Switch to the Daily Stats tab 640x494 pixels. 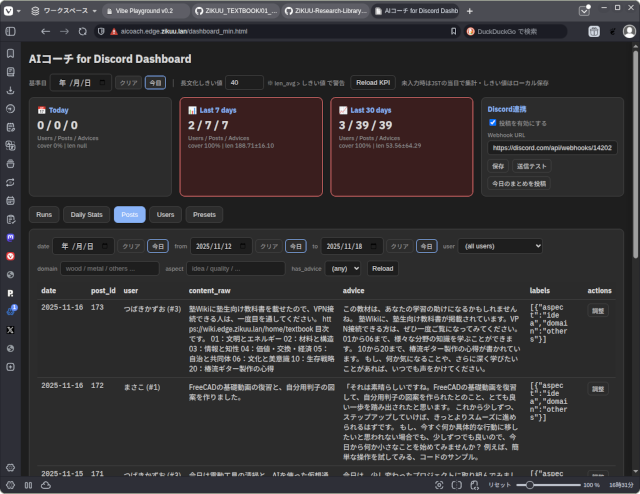[x=87, y=214]
